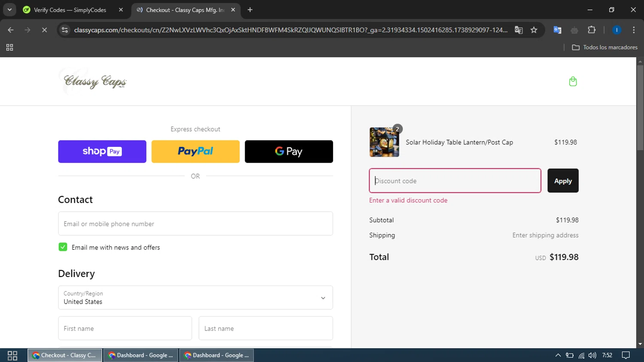View site information icon in address bar
Screen dimensions: 644x362
point(65,30)
